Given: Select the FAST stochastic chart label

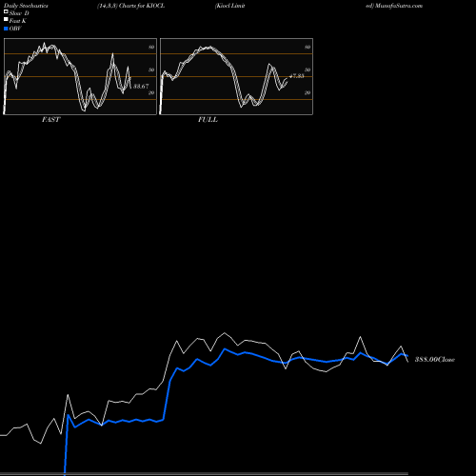Looking at the screenshot, I should coord(50,120).
